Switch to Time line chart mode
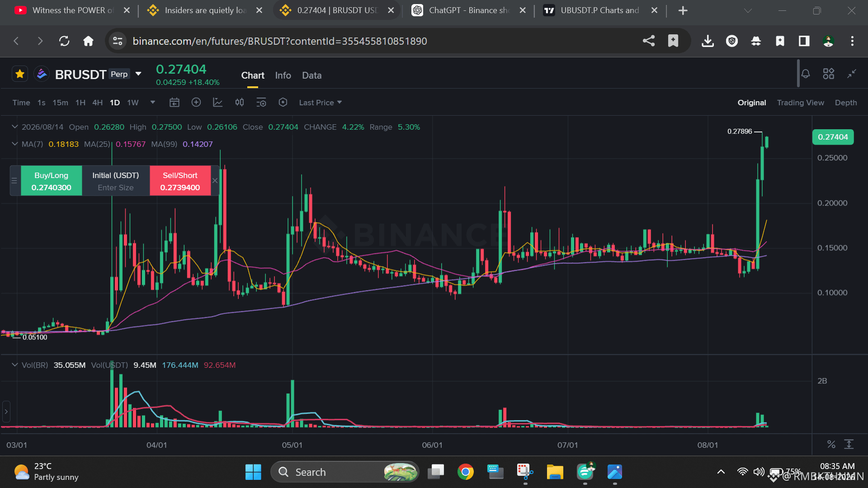 (21, 103)
